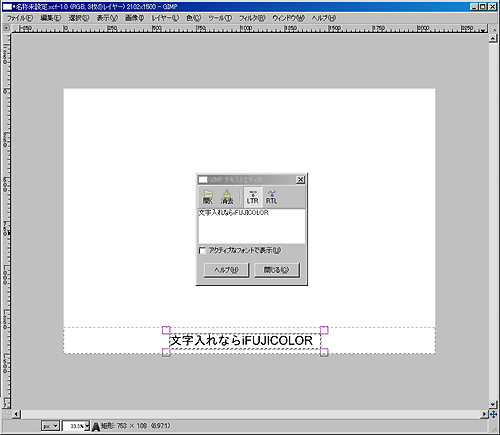Open the px unit dropdown in status bar
This screenshot has width=500, height=435.
50,426
